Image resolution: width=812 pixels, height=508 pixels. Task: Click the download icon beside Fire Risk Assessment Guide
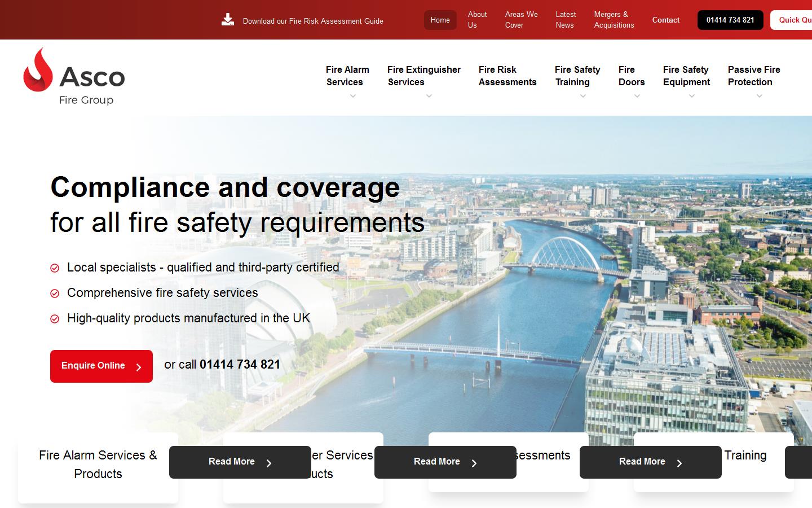[228, 19]
